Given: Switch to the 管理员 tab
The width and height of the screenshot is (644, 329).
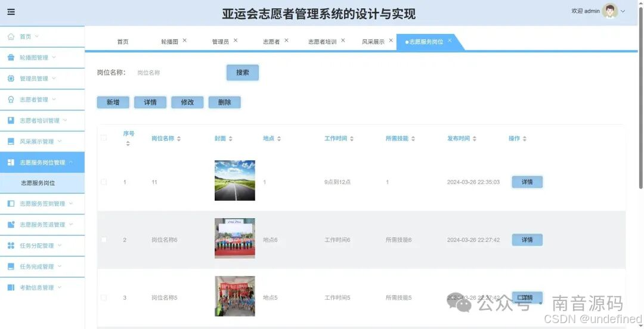Looking at the screenshot, I should (x=221, y=42).
